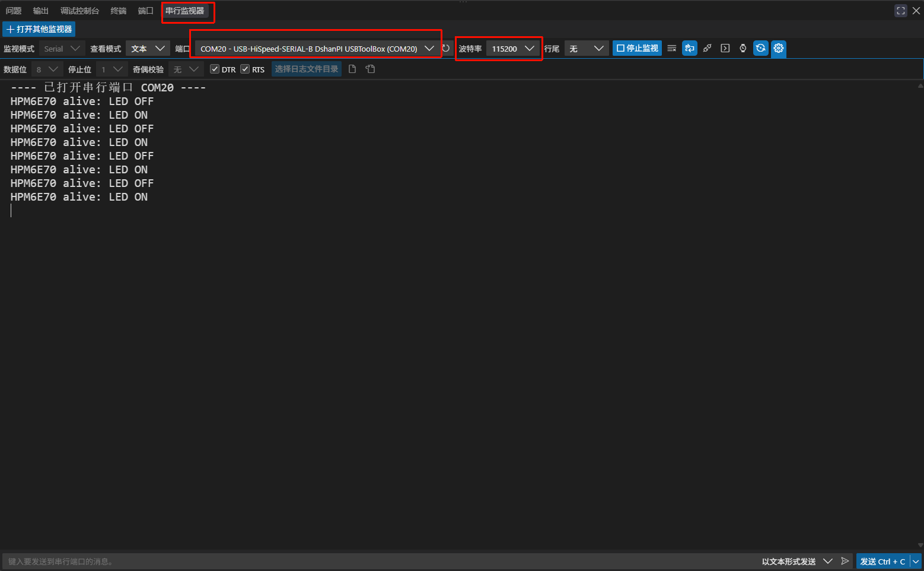The width and height of the screenshot is (924, 571).
Task: Open the 波特率 115200 dropdown
Action: click(x=513, y=49)
